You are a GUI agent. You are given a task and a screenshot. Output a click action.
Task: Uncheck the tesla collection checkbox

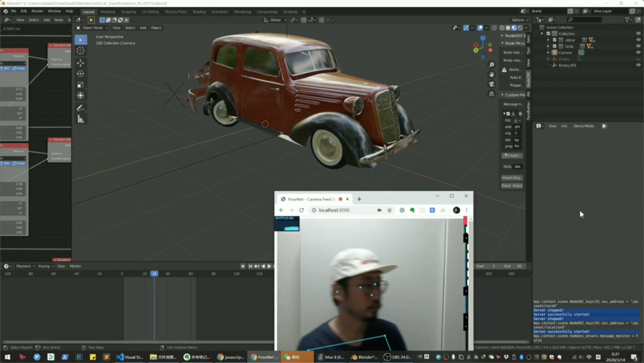point(555,46)
